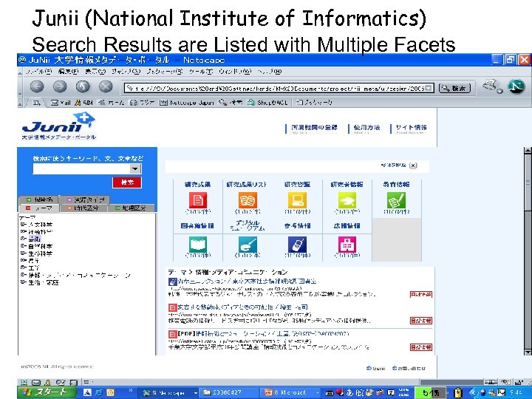Open the ブックマーク(B) menu
532x399 pixels.
tap(165, 72)
